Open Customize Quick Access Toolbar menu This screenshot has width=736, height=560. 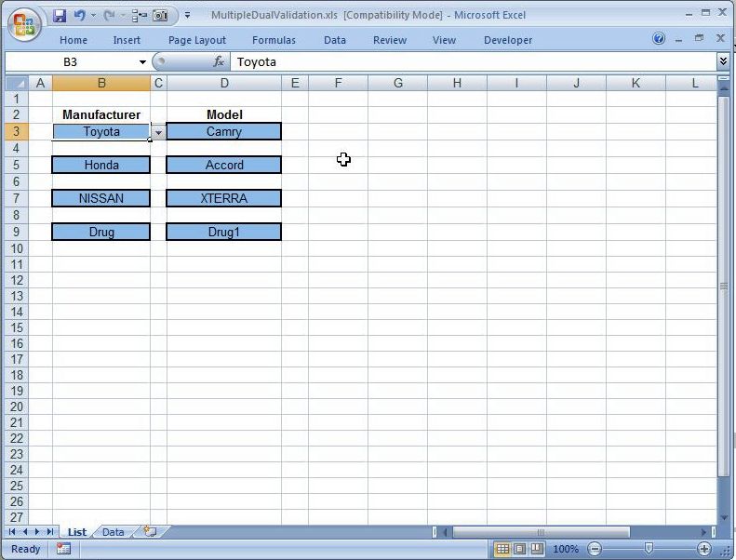point(188,16)
